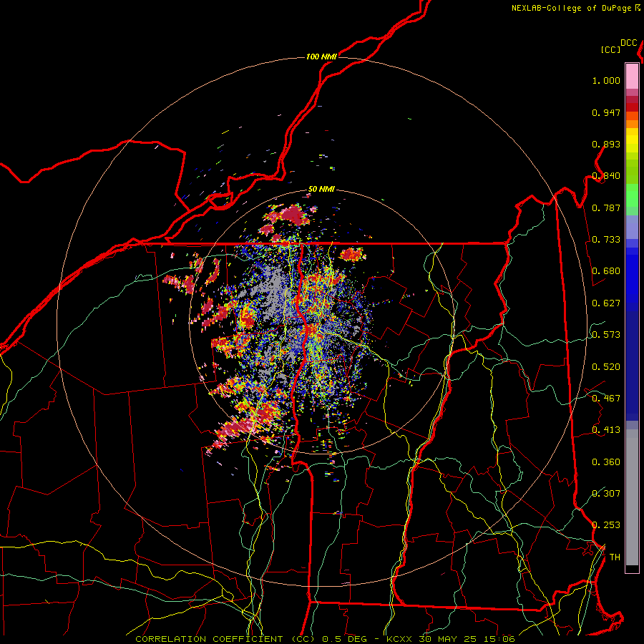Click the pink swatch atop color bar
Screen dimensions: 644x644
pos(632,76)
